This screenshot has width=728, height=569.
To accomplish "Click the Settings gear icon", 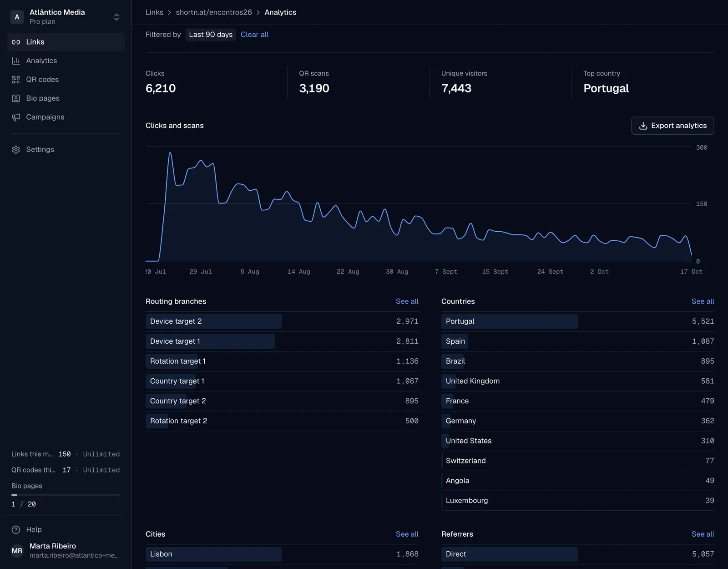I will click(x=16, y=149).
